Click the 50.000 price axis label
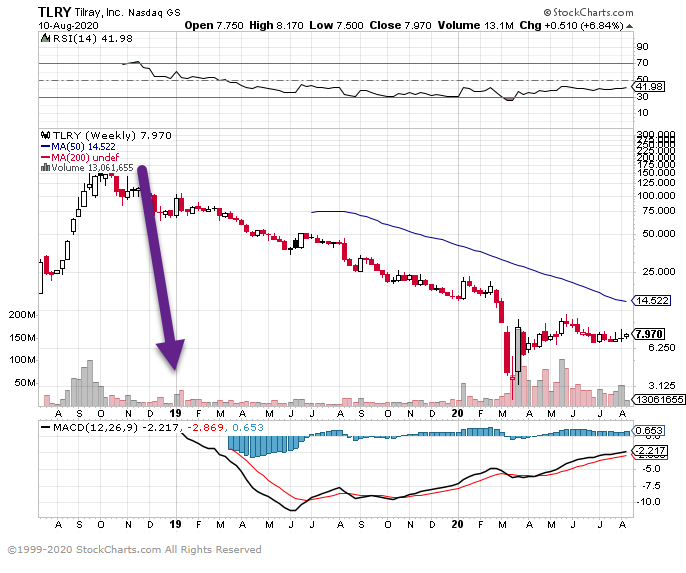Image resolution: width=686 pixels, height=573 pixels. pos(658,234)
